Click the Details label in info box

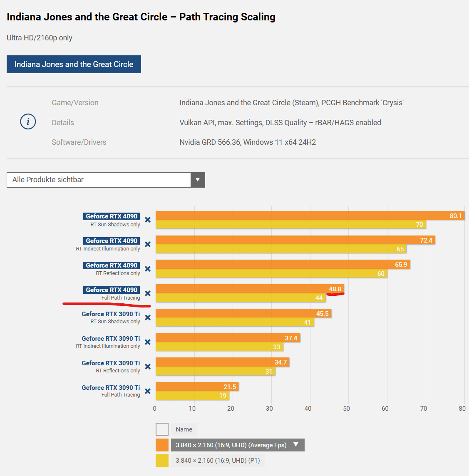(x=63, y=123)
